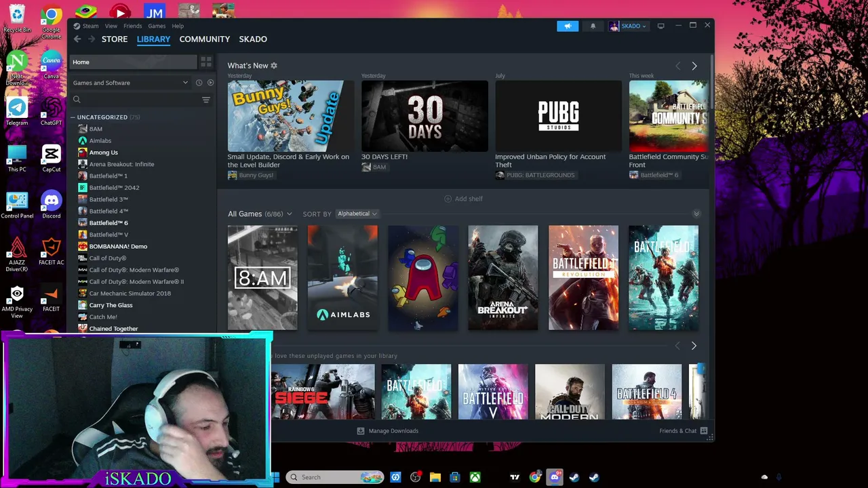Image resolution: width=868 pixels, height=488 pixels.
Task: Select Car Mechanic Simulator 2018 in list
Action: (130, 293)
